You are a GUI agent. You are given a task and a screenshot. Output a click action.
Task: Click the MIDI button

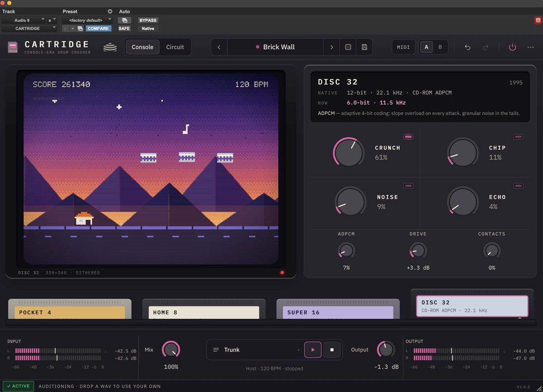[x=404, y=47]
